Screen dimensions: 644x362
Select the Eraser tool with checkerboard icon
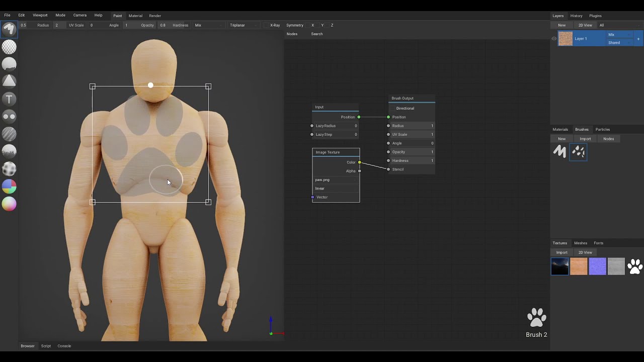[9, 47]
